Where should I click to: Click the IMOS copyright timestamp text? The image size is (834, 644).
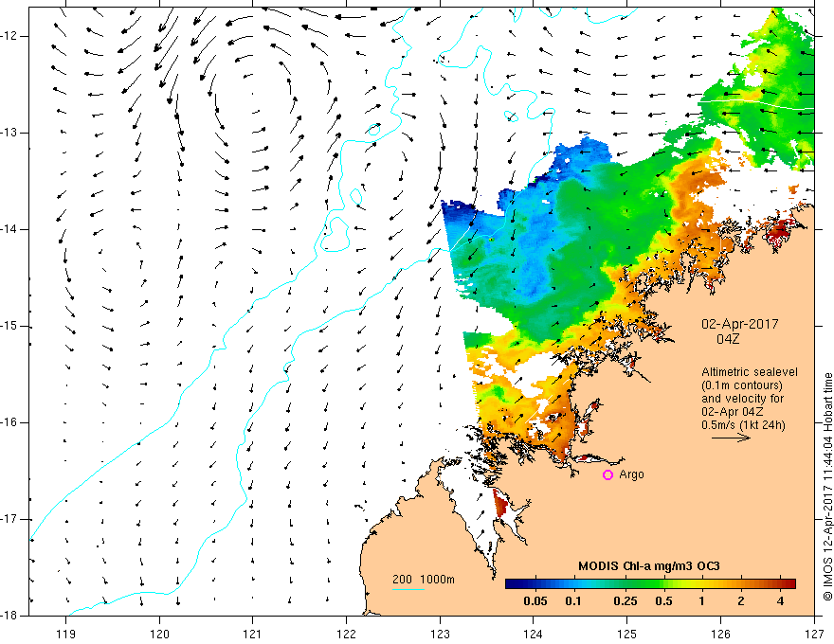pos(827,487)
